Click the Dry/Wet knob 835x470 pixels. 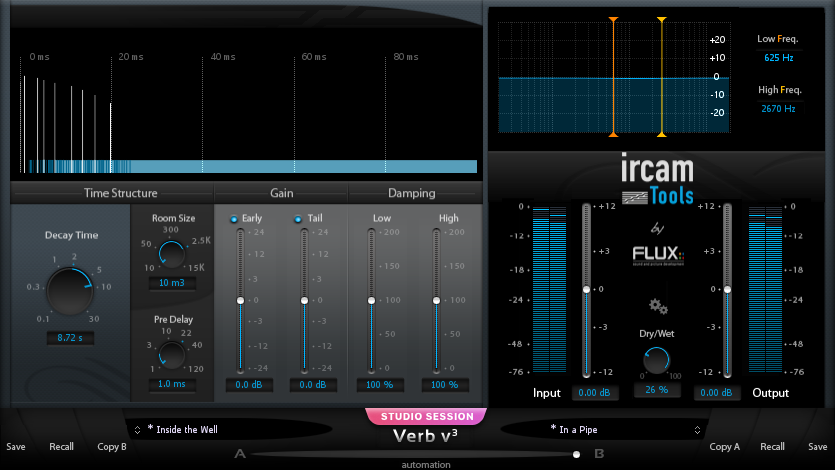tap(656, 360)
